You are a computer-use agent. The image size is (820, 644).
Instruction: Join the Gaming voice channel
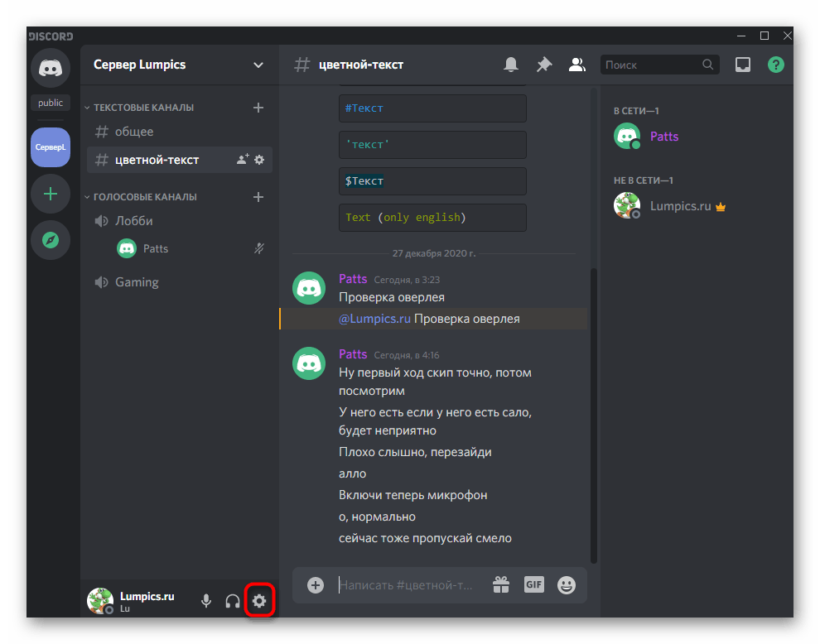point(180,282)
